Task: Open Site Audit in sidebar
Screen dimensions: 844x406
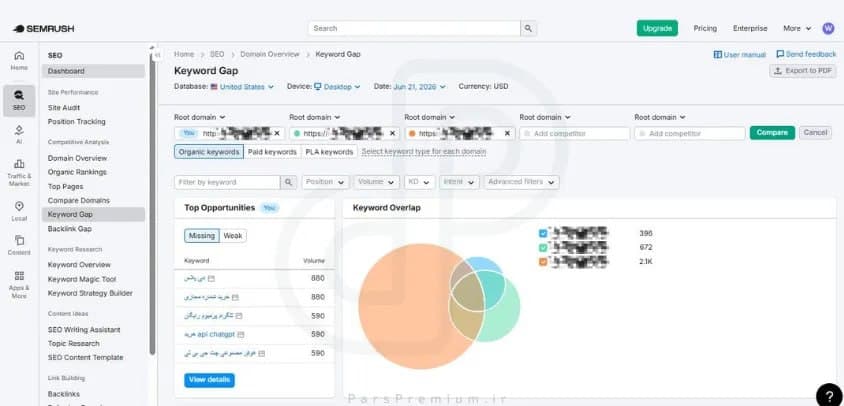Action: (x=64, y=108)
